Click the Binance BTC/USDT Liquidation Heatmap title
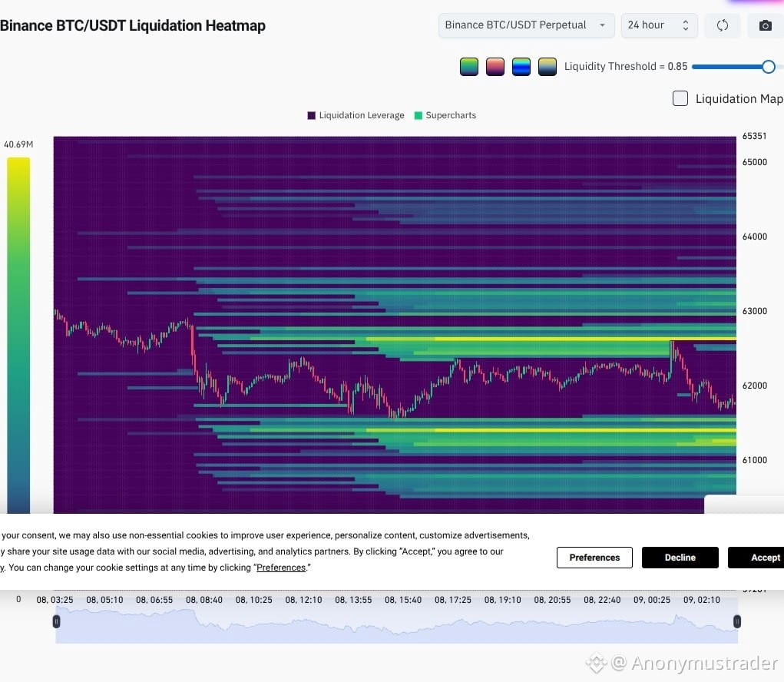Image resolution: width=784 pixels, height=682 pixels. [133, 25]
